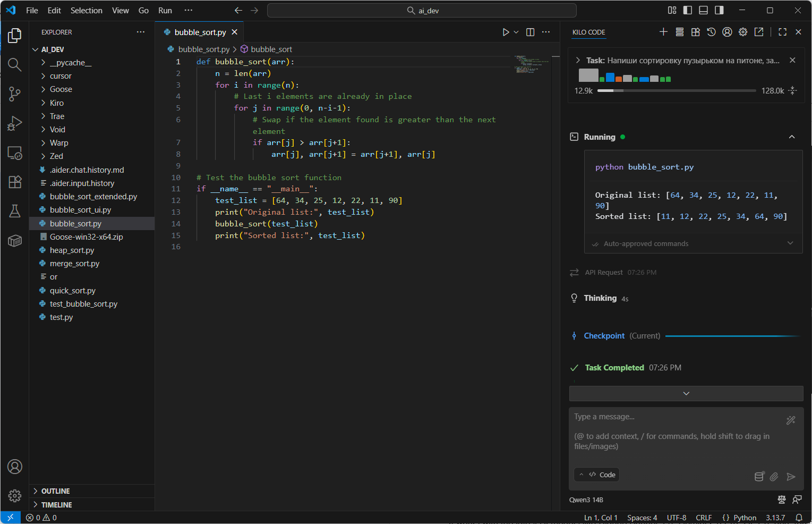Click the enhance prompt wand icon
Image resolution: width=812 pixels, height=524 pixels.
[791, 420]
